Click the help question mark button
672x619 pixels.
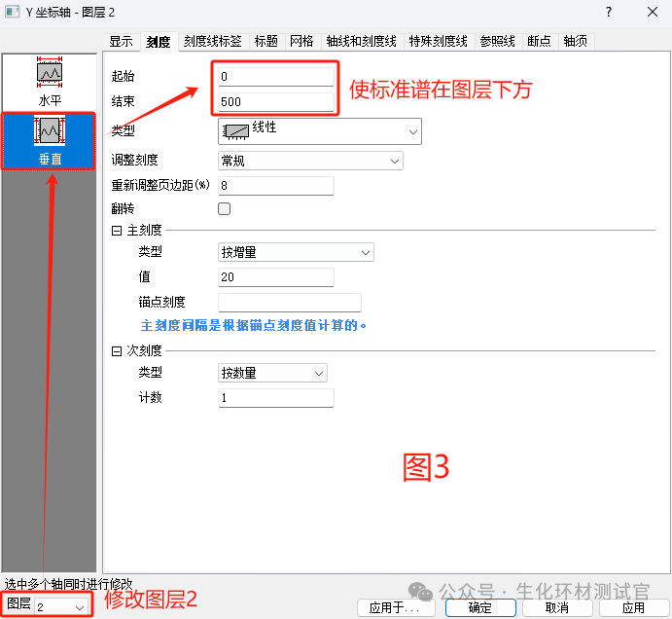click(x=609, y=12)
